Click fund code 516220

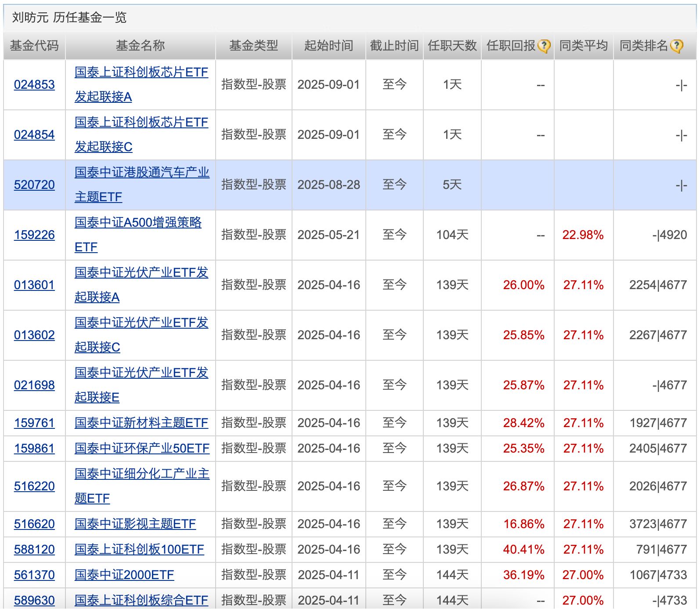(34, 486)
